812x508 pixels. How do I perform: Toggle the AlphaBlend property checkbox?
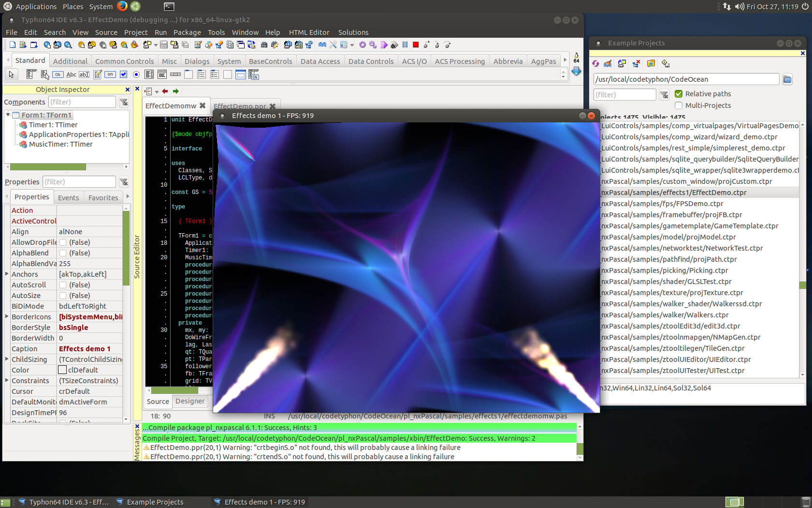[63, 253]
